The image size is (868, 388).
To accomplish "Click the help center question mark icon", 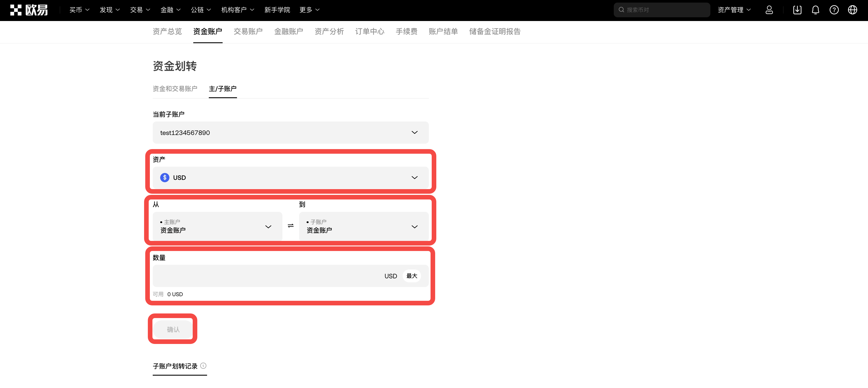I will click(834, 10).
